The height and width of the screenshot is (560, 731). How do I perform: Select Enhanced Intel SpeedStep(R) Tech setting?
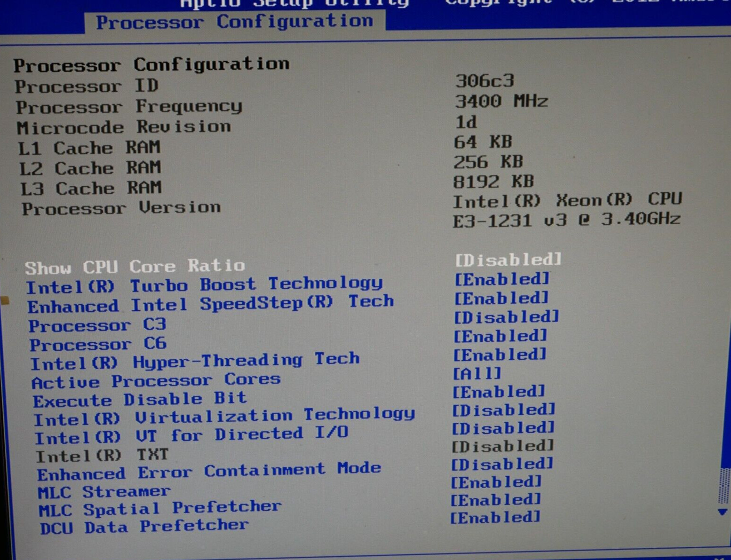coord(211,304)
